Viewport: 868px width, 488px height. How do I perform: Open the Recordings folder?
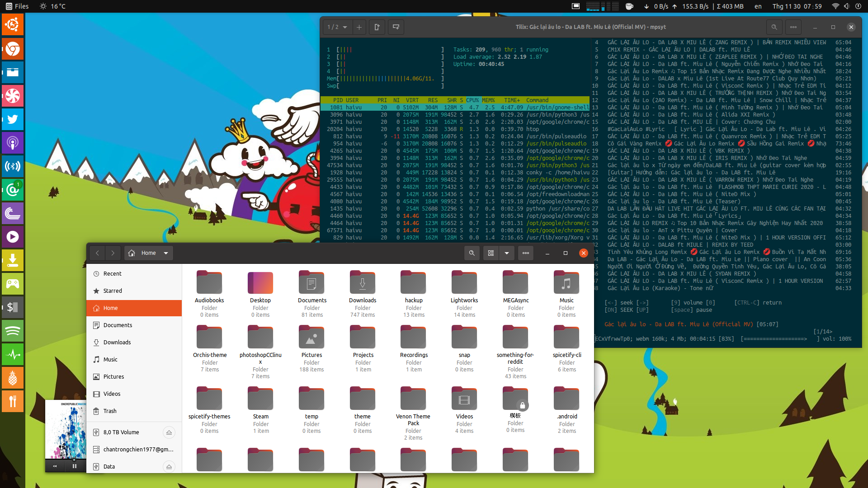pos(413,348)
